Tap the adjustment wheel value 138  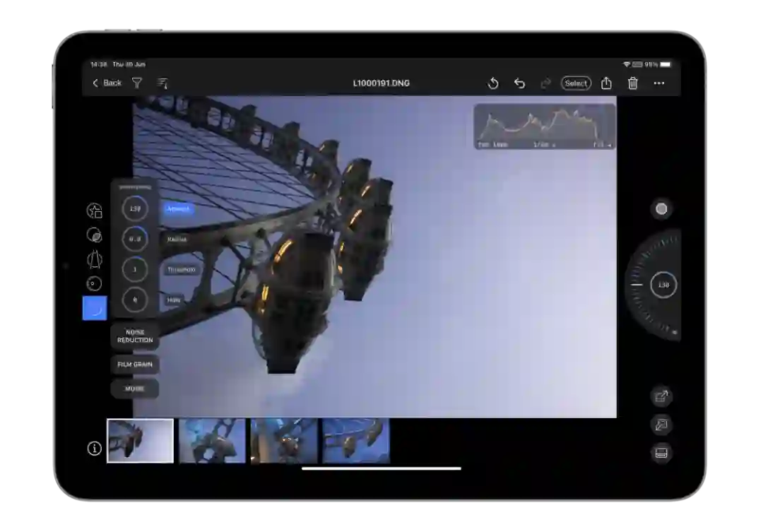663,285
